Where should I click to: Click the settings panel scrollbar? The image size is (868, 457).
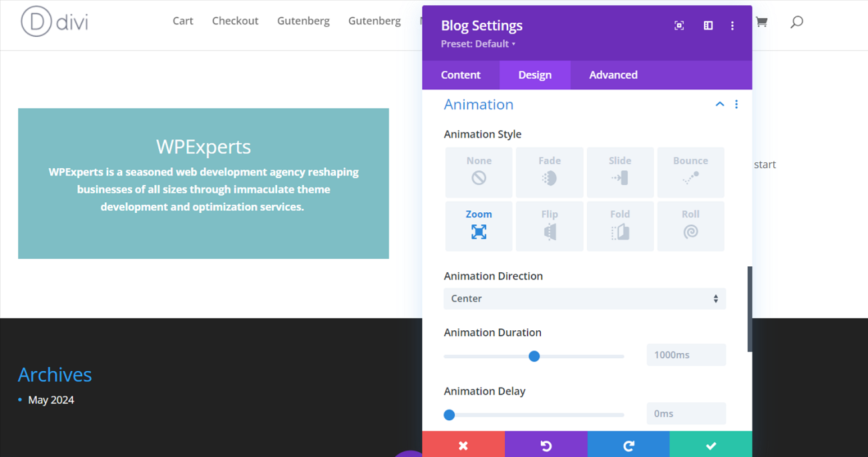tap(750, 309)
